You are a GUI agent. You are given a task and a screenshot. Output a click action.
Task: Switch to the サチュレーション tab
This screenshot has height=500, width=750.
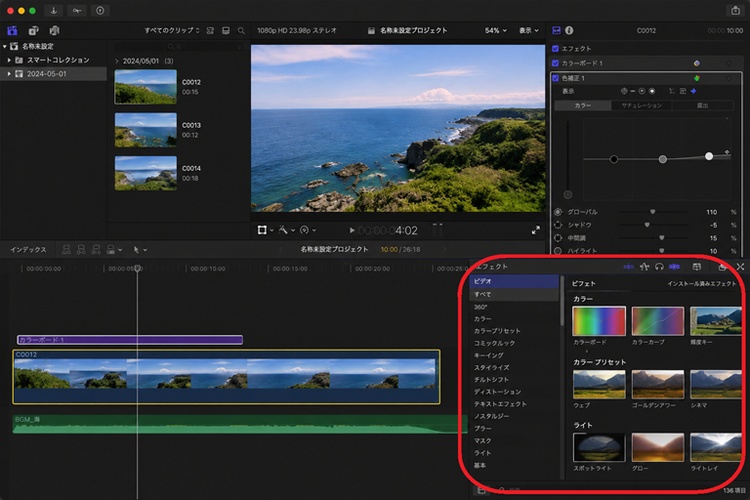[x=641, y=105]
